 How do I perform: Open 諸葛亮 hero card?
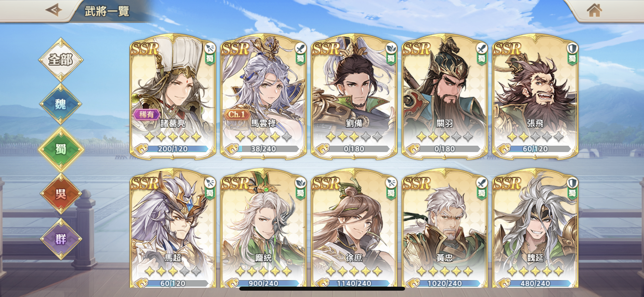coord(173,97)
